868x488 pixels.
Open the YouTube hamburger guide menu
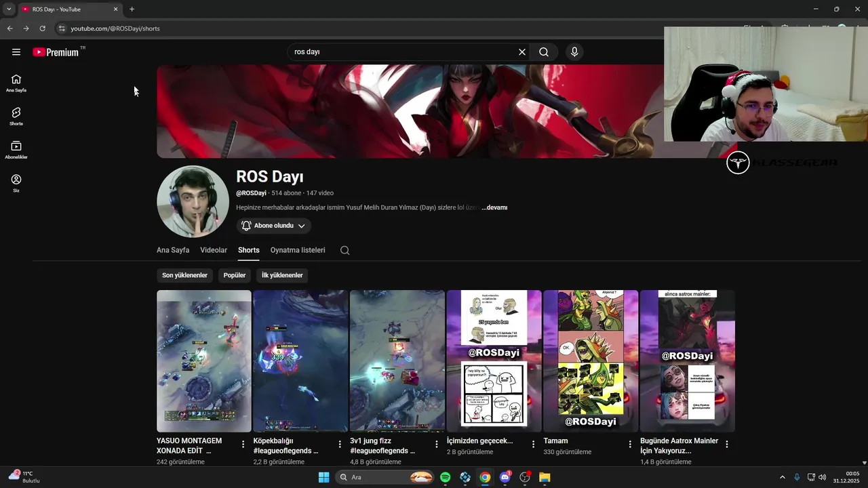[x=16, y=52]
